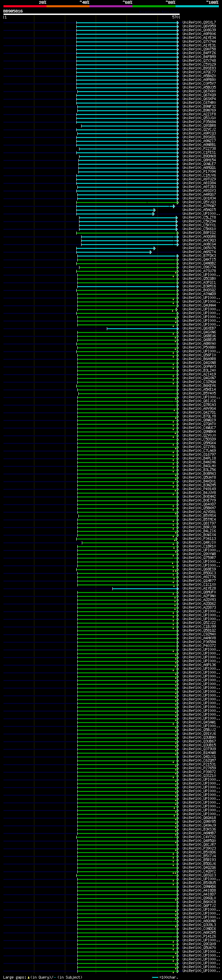Click the cyan ~100% identity legend segment
Viewport: 222px width, 980px height.
click(x=197, y=6)
